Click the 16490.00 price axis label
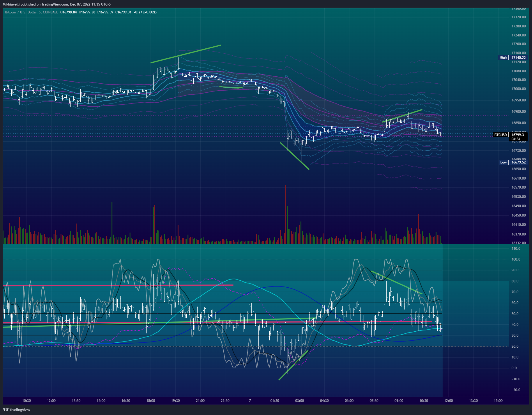Viewport: 532px width, 415px height. point(519,206)
